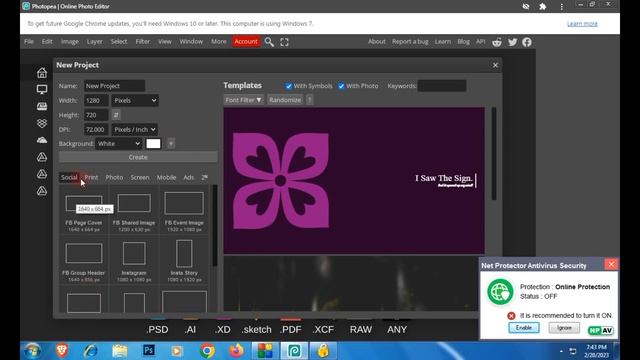Open the cloud storage icon in sidebar
The width and height of the screenshot is (640, 360).
pyautogui.click(x=42, y=140)
